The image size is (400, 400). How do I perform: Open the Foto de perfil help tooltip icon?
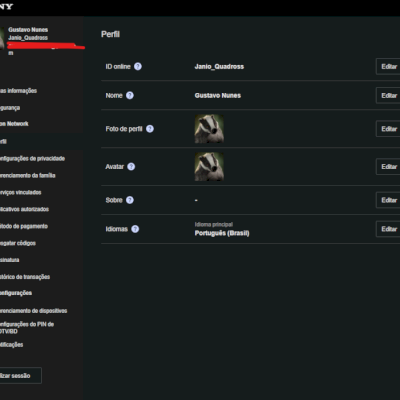tap(150, 129)
